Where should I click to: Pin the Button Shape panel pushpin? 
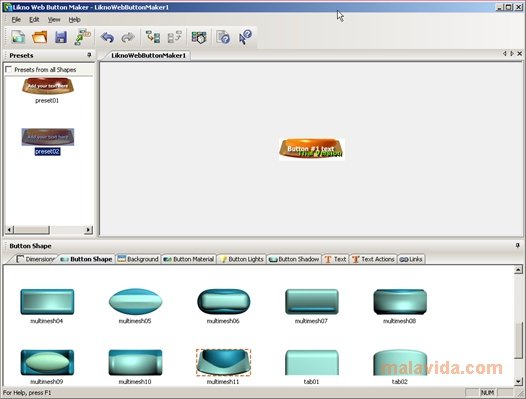518,246
